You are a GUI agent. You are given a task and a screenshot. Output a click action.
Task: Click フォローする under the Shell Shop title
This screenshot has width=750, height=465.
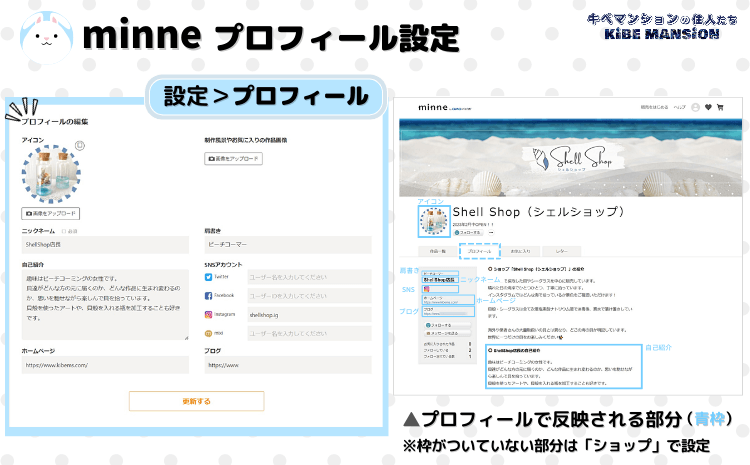tap(468, 232)
